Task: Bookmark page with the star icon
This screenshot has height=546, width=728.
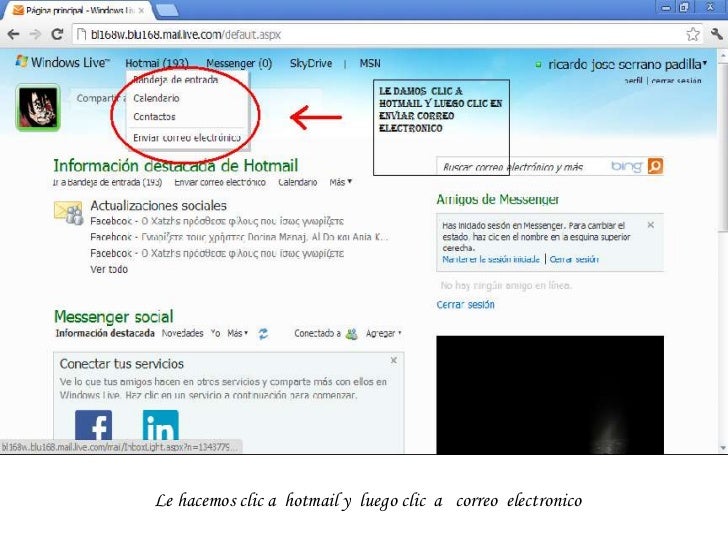Action: point(693,34)
